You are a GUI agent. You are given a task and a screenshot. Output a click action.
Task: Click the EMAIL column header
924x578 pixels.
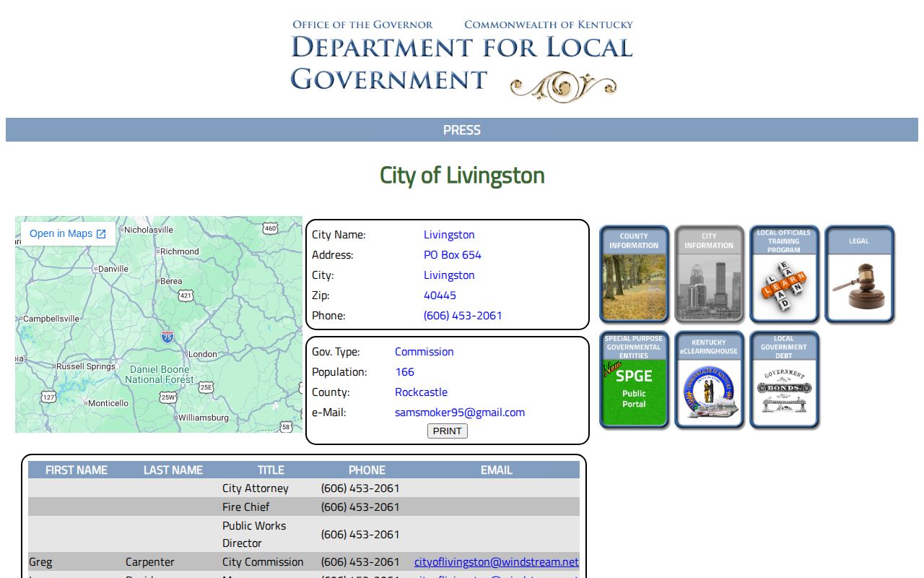click(497, 470)
